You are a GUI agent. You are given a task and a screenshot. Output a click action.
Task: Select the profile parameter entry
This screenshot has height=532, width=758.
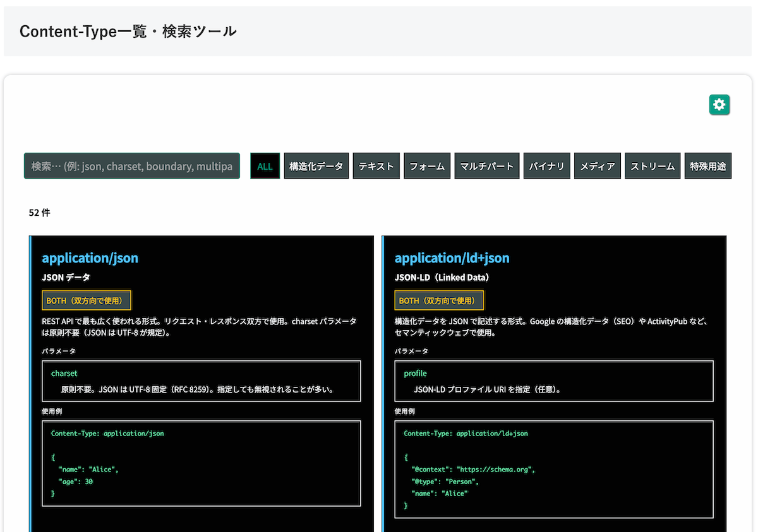(554, 381)
